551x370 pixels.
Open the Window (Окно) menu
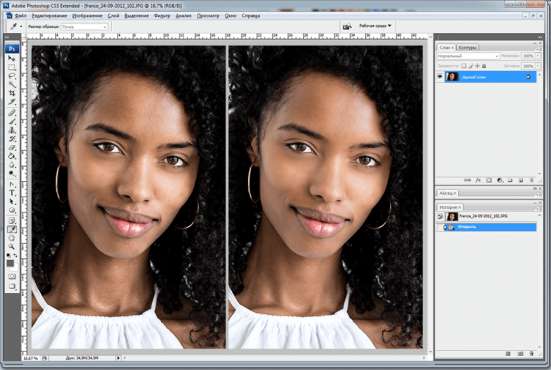coord(230,16)
